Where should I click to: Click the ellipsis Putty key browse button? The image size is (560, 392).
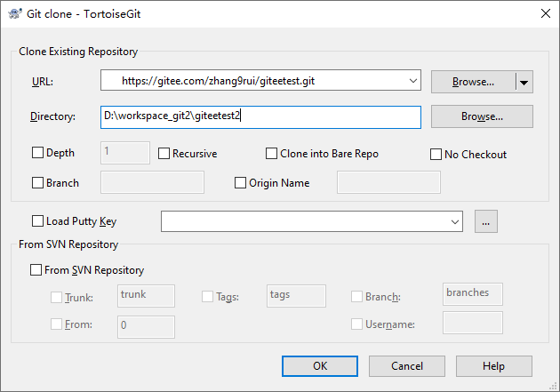[x=485, y=221]
